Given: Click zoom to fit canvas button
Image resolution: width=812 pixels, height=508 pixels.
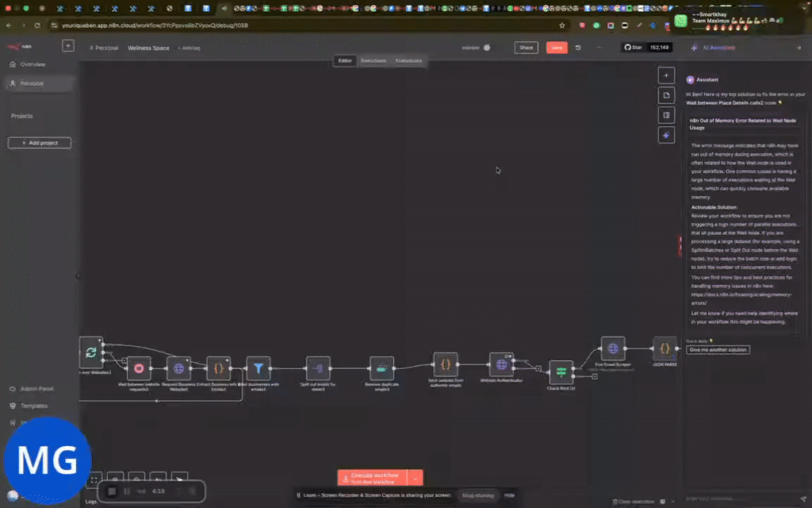Looking at the screenshot, I should [94, 480].
